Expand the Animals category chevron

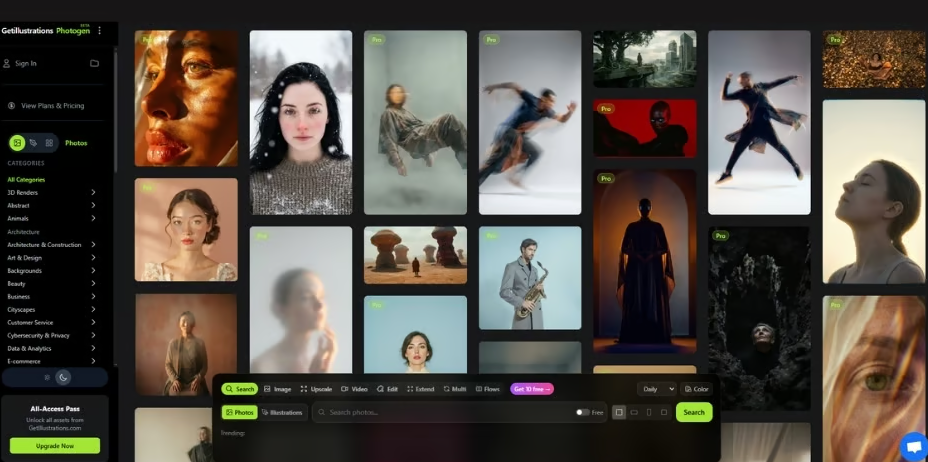94,218
